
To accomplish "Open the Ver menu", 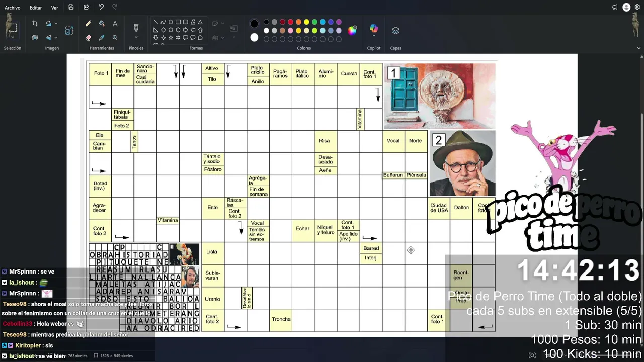I will pos(54,8).
